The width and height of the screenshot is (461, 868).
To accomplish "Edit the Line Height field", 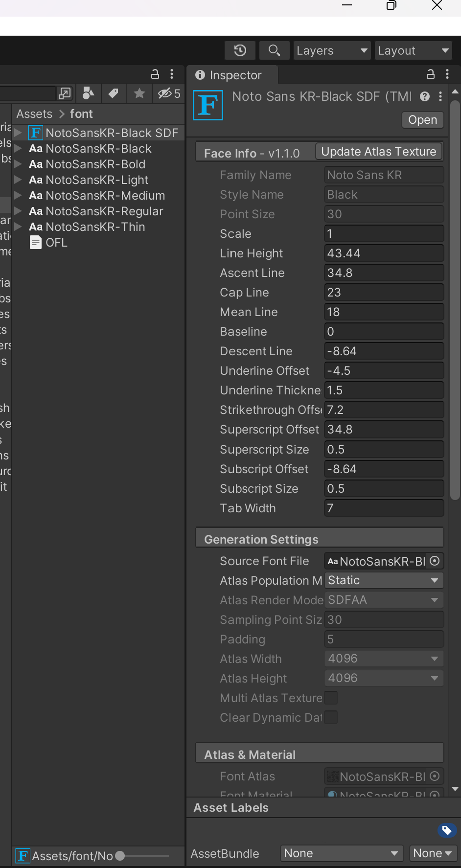I will (x=384, y=253).
